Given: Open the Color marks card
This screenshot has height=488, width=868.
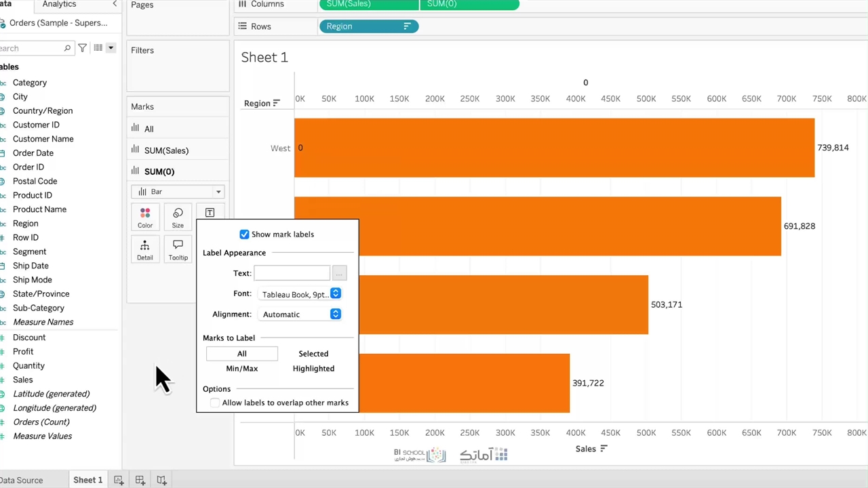Looking at the screenshot, I should tap(145, 218).
